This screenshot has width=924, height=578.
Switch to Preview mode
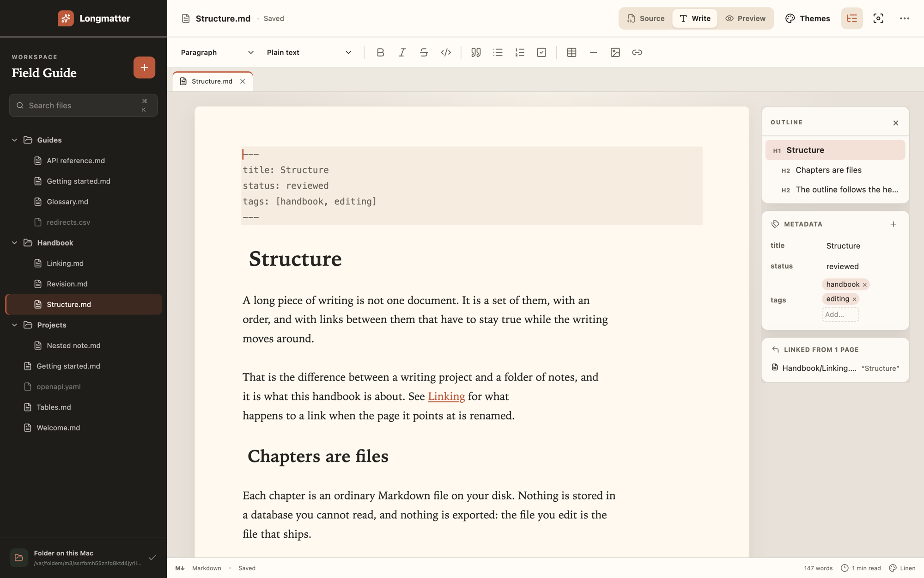coord(745,18)
